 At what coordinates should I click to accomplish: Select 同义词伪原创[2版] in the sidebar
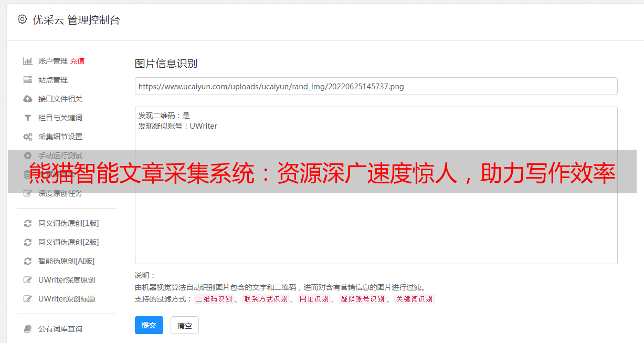[x=69, y=242]
